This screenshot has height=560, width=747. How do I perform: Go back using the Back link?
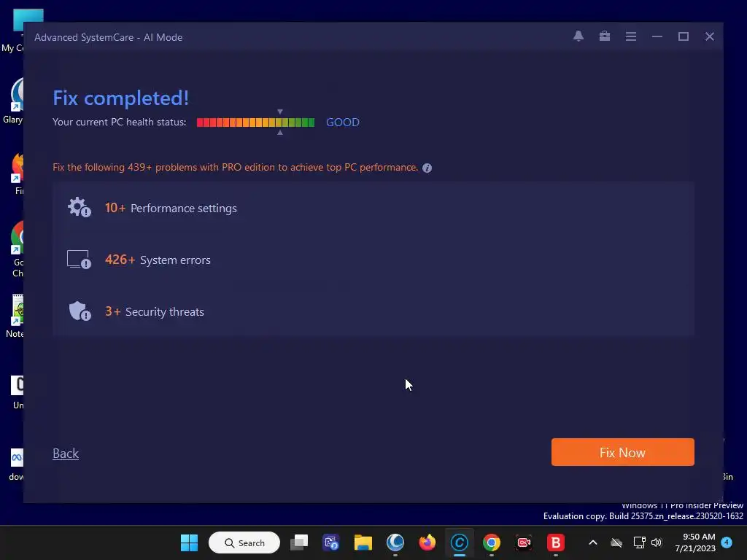(x=66, y=454)
